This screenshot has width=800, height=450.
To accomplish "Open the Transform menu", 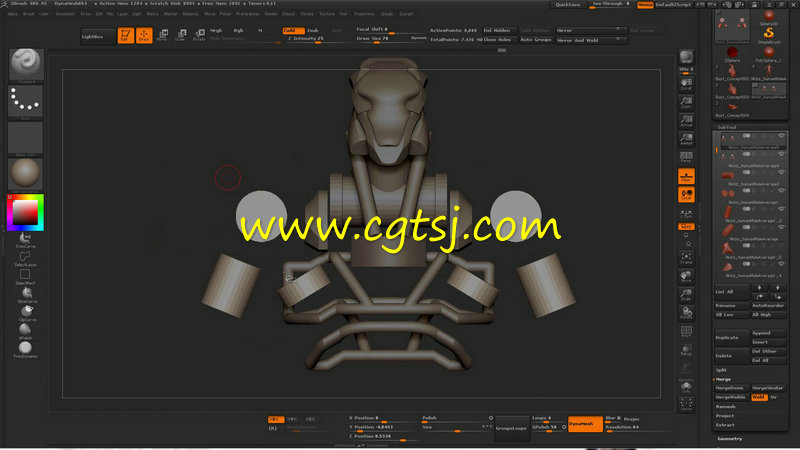I will click(x=364, y=14).
